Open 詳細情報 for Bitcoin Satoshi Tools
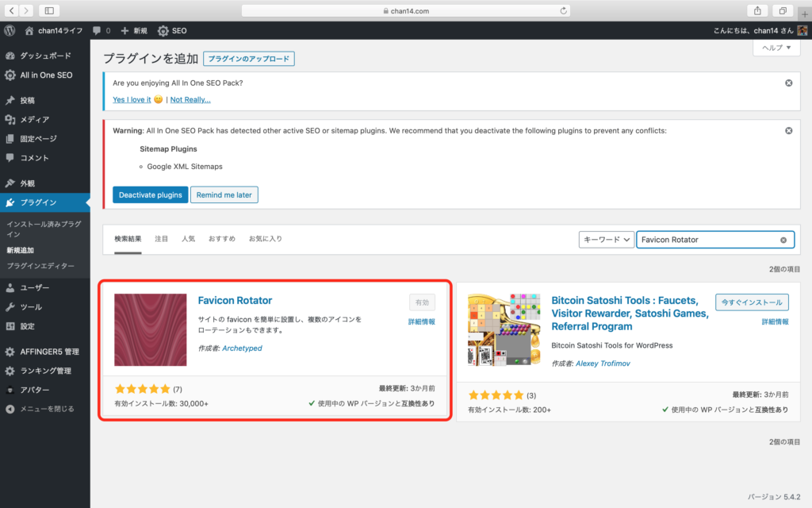The image size is (812, 508). point(776,322)
